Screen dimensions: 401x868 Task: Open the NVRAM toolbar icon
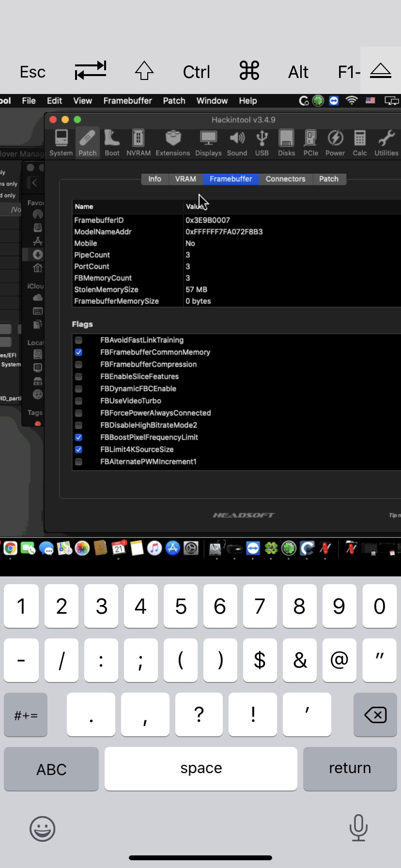pos(139,143)
